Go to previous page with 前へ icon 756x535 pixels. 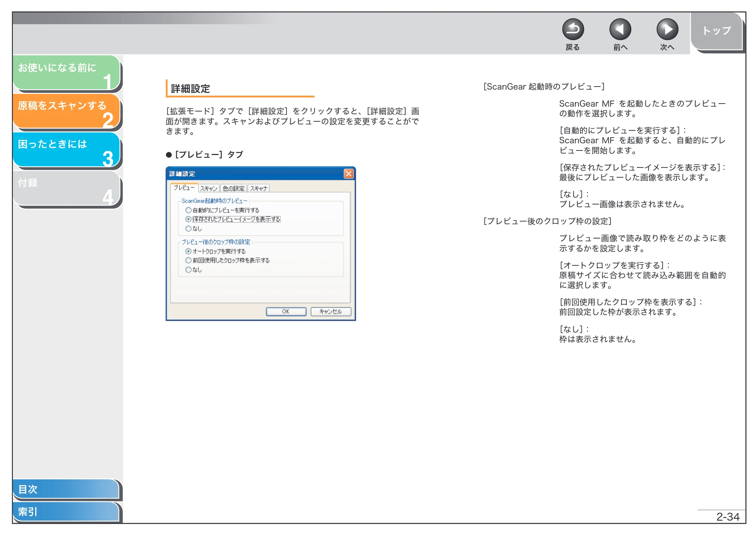click(x=620, y=29)
